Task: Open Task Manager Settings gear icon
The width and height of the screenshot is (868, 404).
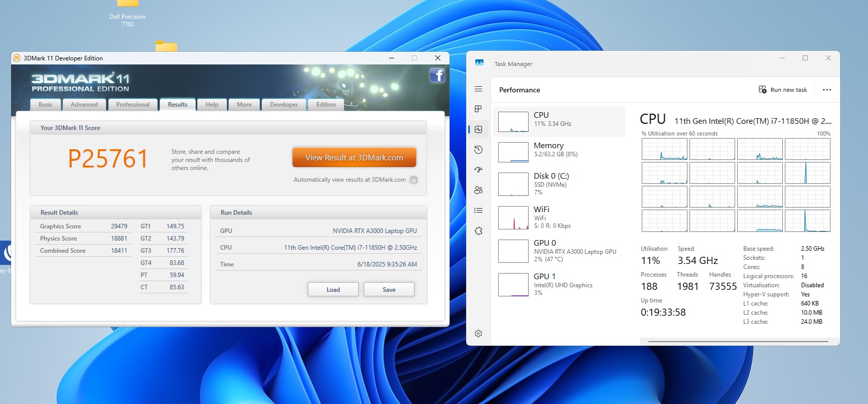Action: pyautogui.click(x=478, y=333)
